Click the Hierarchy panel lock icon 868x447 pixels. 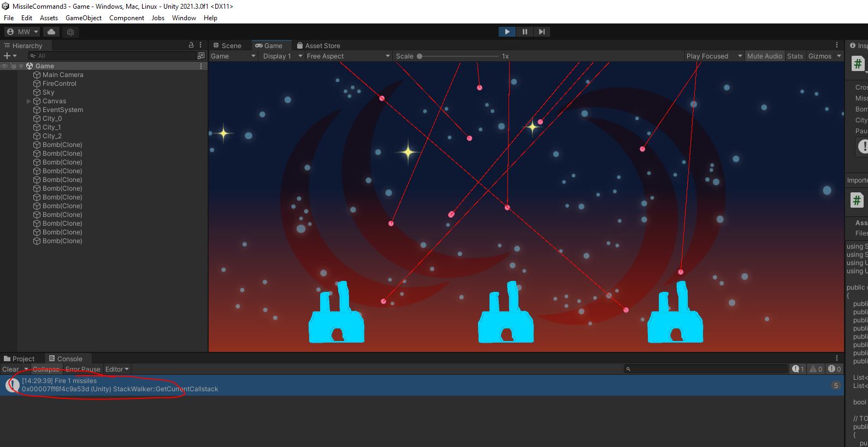[x=191, y=45]
